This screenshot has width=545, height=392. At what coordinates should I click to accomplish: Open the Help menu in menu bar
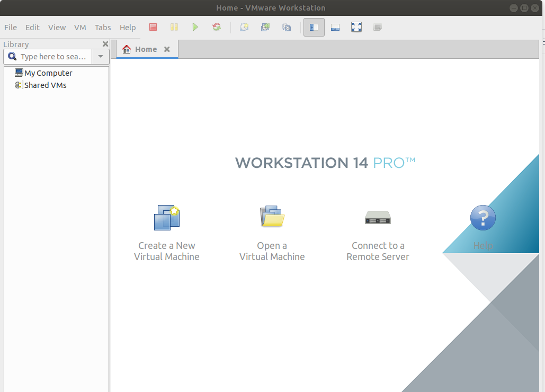pyautogui.click(x=128, y=28)
